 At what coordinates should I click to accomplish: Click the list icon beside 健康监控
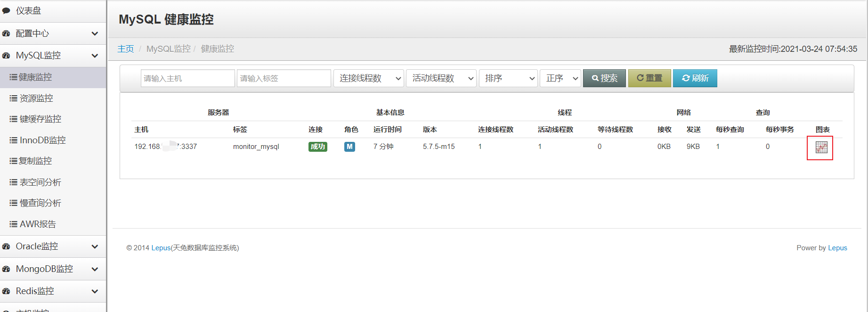[13, 77]
